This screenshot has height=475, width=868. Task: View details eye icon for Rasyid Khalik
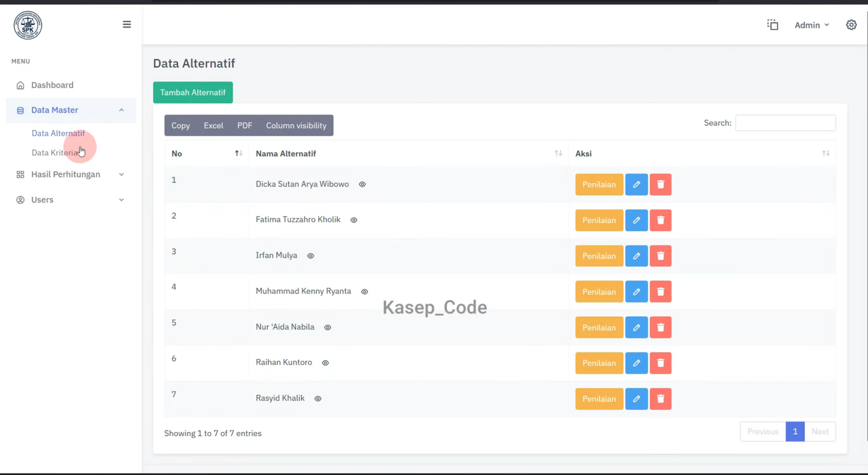[318, 399]
